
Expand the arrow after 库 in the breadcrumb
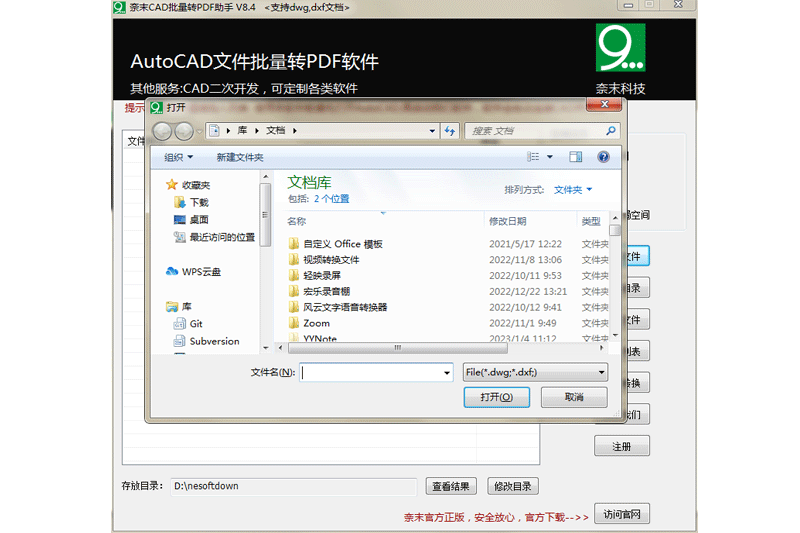[257, 131]
